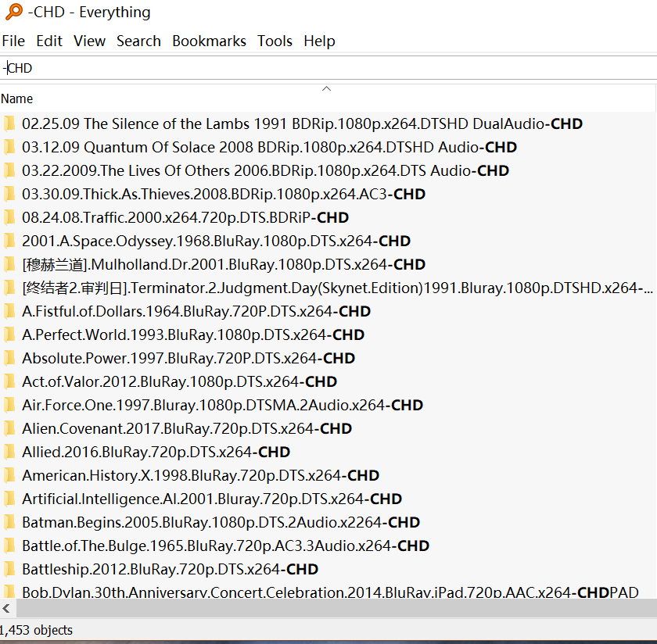Click folder icon beside Alien Covenant 2017
This screenshot has height=644, width=657.
click(x=9, y=428)
